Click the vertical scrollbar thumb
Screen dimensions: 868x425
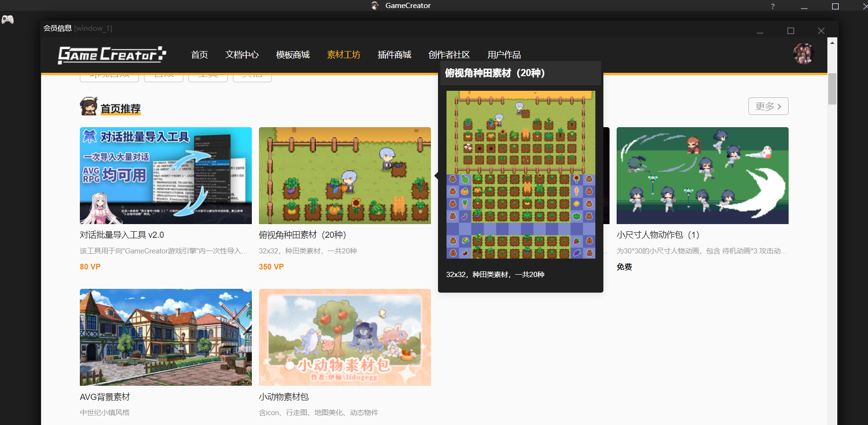point(832,89)
